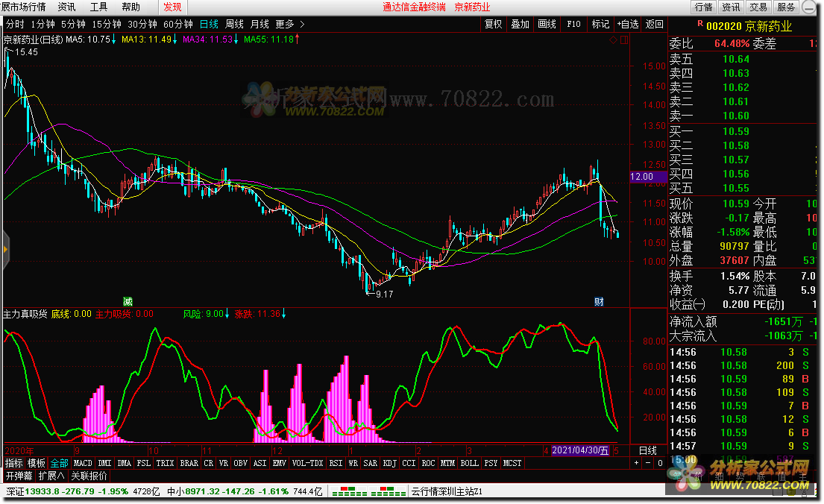Click the MA13 11.49 indicator label
The height and width of the screenshot is (504, 824).
tap(148, 40)
